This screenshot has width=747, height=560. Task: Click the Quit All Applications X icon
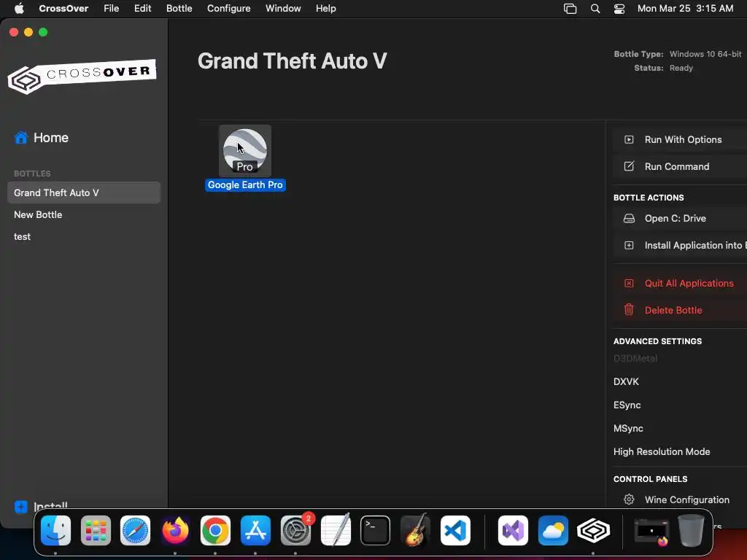pos(629,284)
